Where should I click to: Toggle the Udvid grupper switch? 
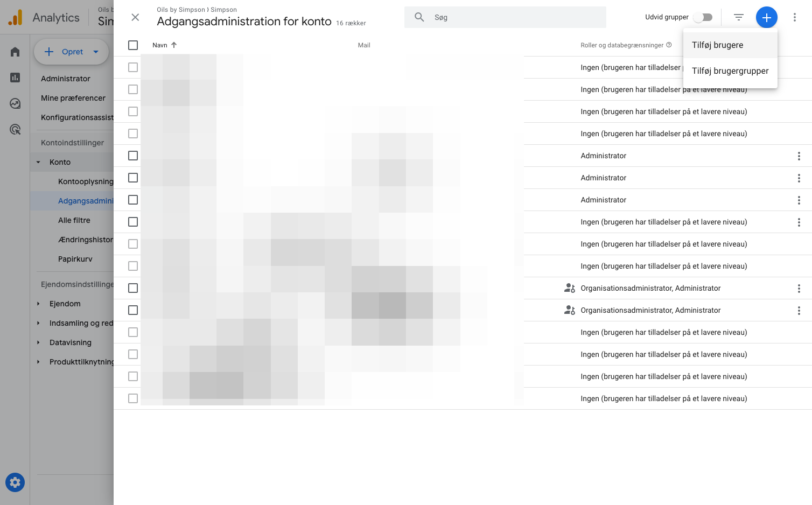pos(703,17)
